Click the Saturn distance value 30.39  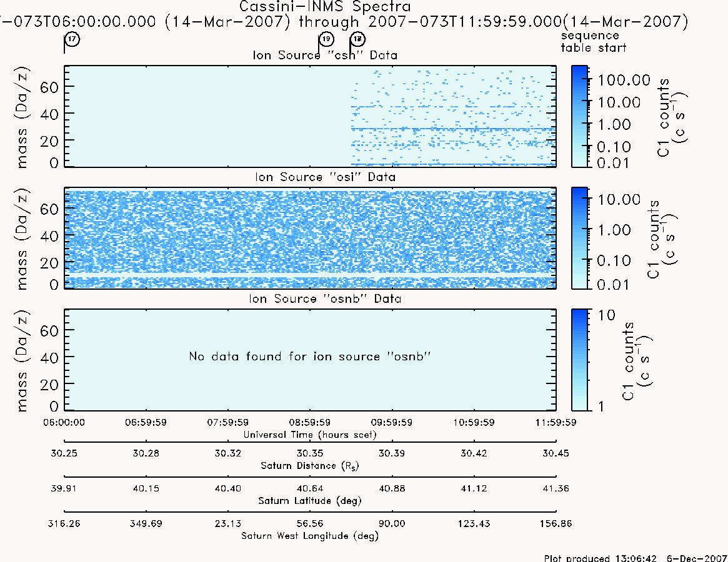pyautogui.click(x=391, y=453)
